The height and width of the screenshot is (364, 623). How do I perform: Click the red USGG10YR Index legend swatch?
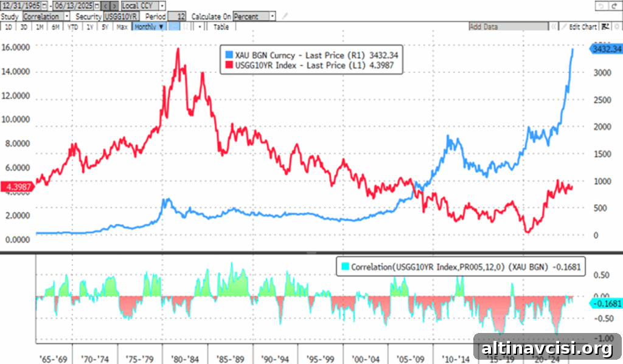pos(229,65)
